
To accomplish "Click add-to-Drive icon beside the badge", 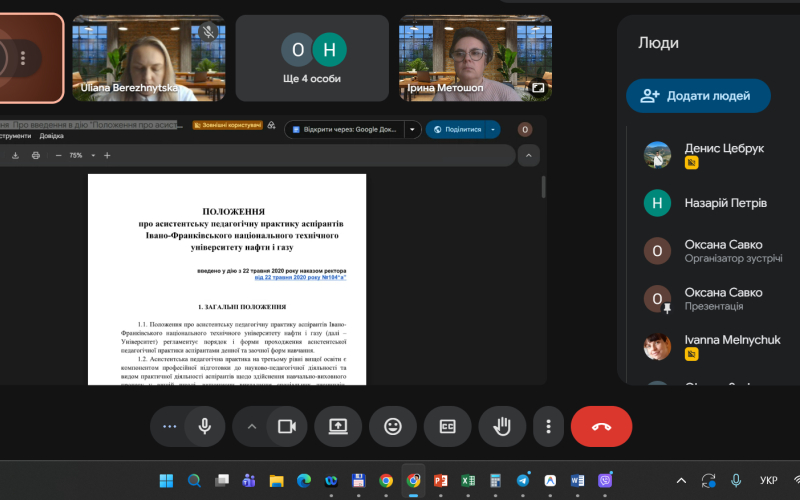I will 271,125.
